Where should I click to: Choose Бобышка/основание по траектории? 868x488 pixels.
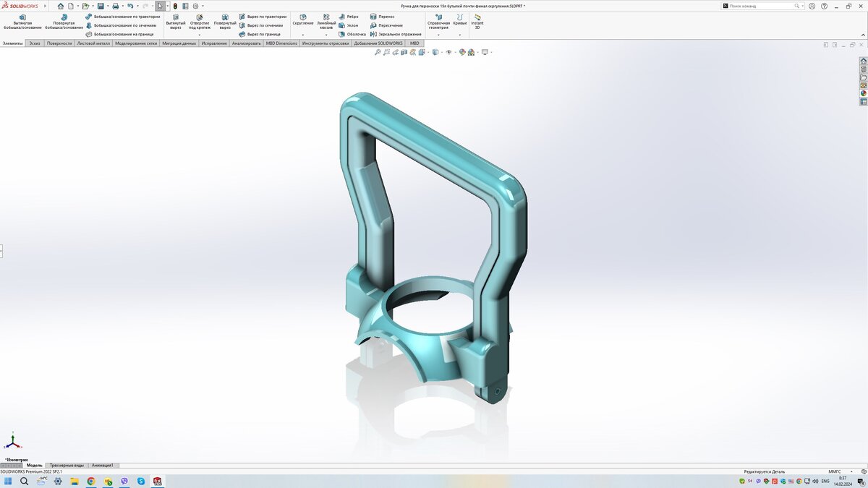pyautogui.click(x=122, y=16)
